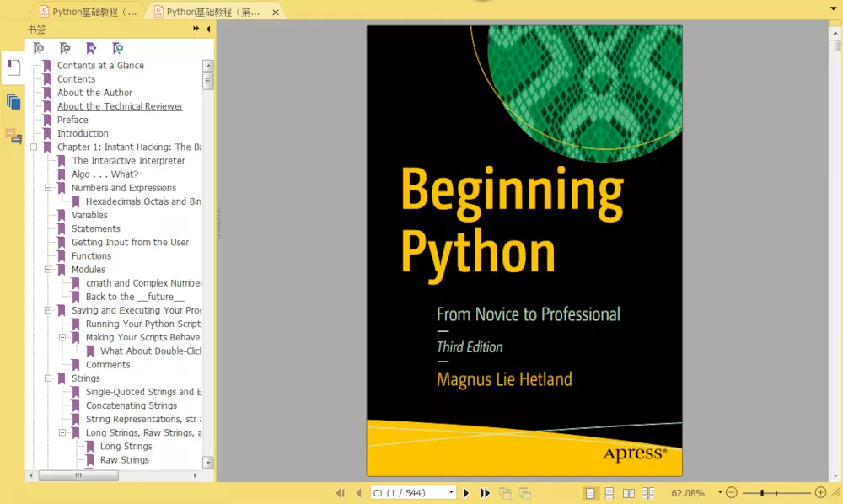Go to the Algo . . . What? bookmark
Viewport: 843px width, 504px height.
[105, 174]
